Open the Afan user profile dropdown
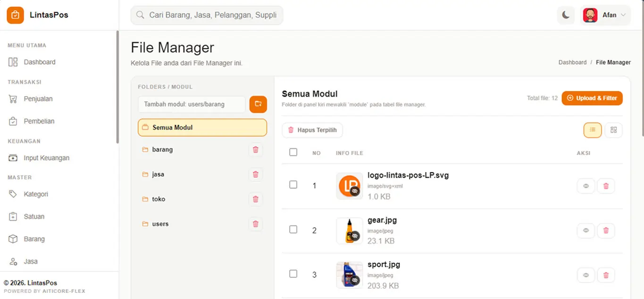 (606, 15)
